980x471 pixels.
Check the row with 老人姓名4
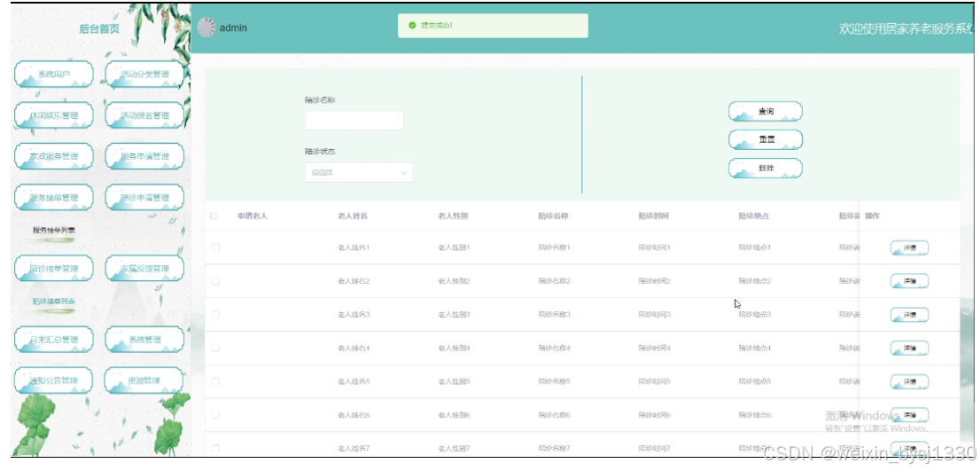pos(215,348)
